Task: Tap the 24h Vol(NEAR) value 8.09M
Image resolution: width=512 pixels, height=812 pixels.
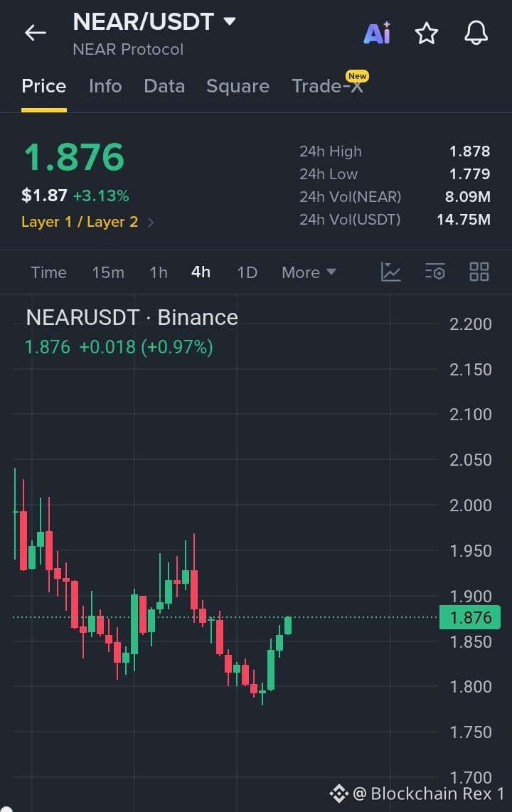Action: click(467, 197)
